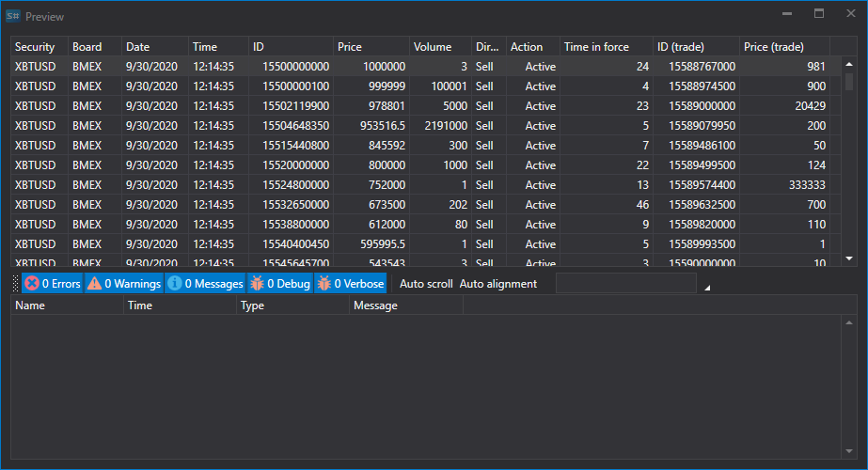868x470 pixels.
Task: Close the Preview window
Action: 851,13
